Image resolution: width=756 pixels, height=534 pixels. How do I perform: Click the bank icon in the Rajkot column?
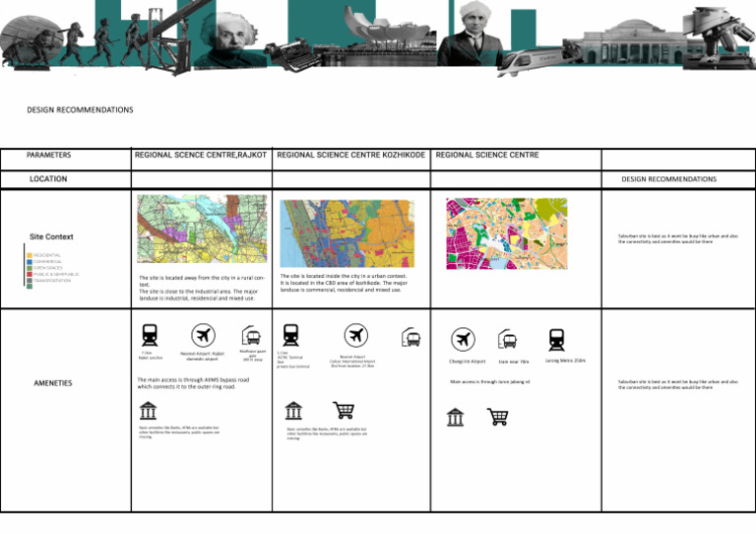[x=148, y=410]
